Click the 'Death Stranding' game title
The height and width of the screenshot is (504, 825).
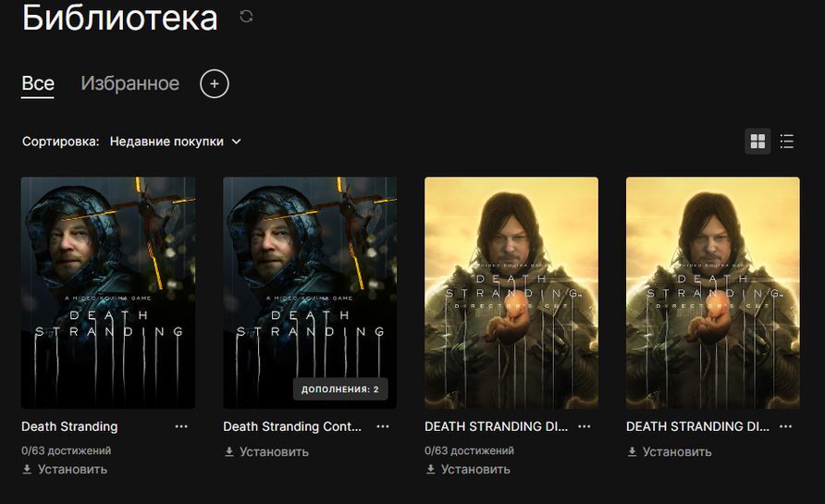(69, 426)
